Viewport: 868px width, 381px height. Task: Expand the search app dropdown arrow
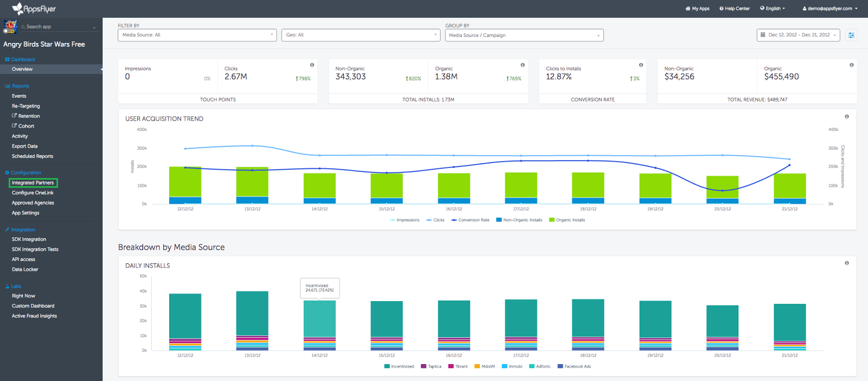click(94, 27)
